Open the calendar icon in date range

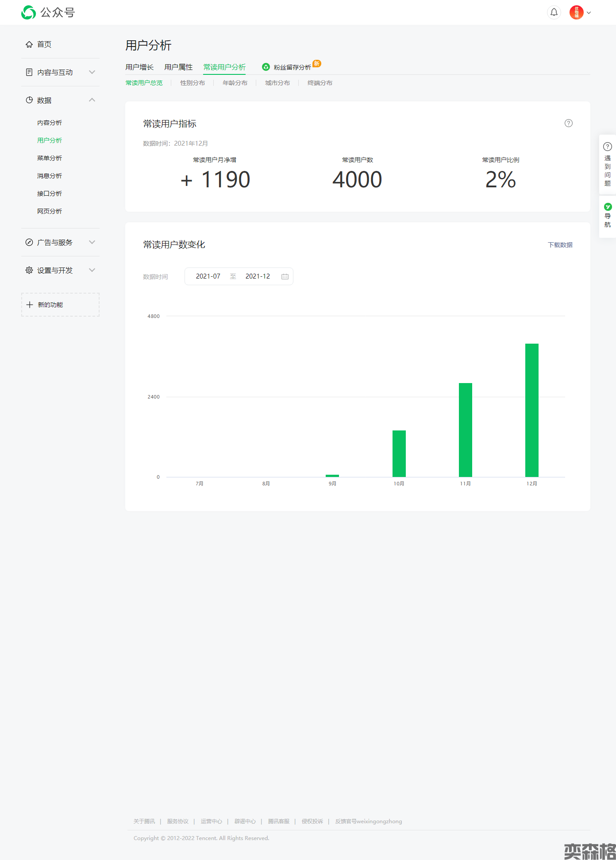point(285,276)
